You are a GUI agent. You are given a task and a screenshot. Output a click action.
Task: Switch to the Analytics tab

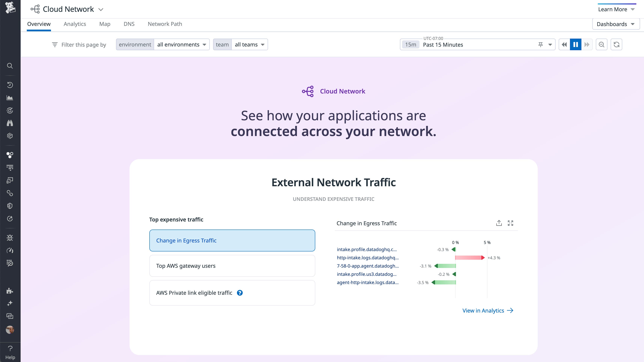pos(75,24)
